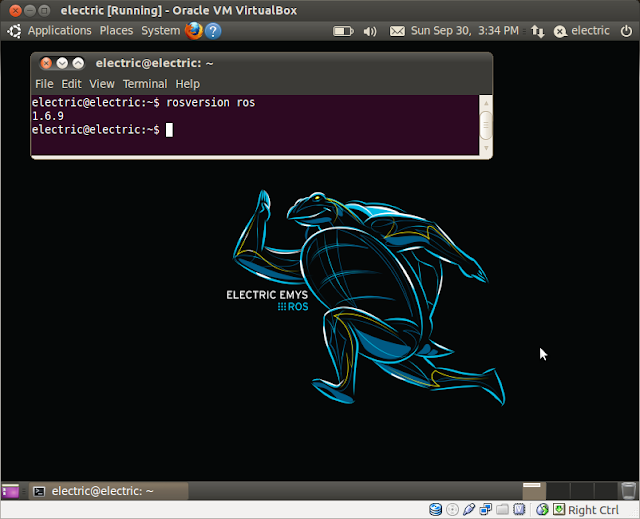
Task: Open the volume speaker indicator
Action: [370, 31]
